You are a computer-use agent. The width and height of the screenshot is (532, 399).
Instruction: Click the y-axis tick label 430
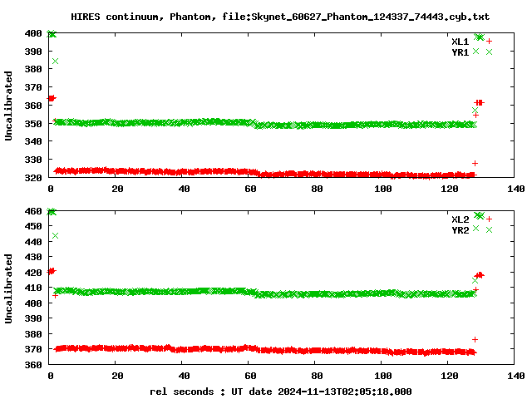33,257
